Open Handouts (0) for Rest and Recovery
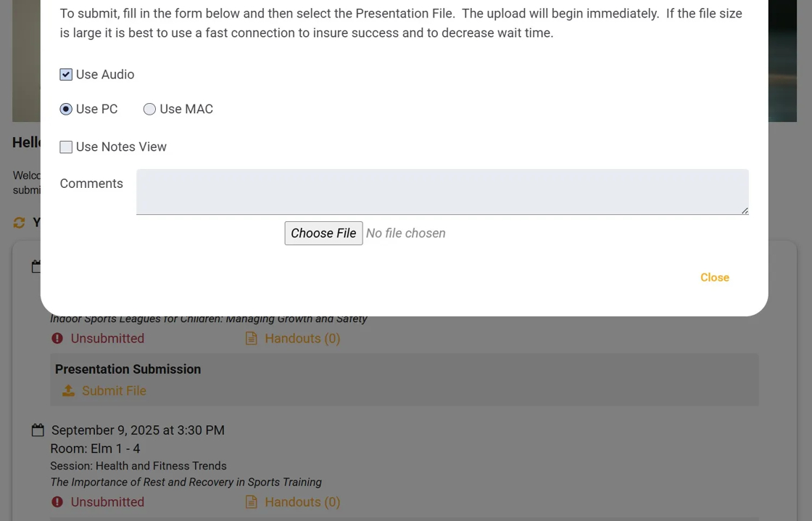 [302, 502]
